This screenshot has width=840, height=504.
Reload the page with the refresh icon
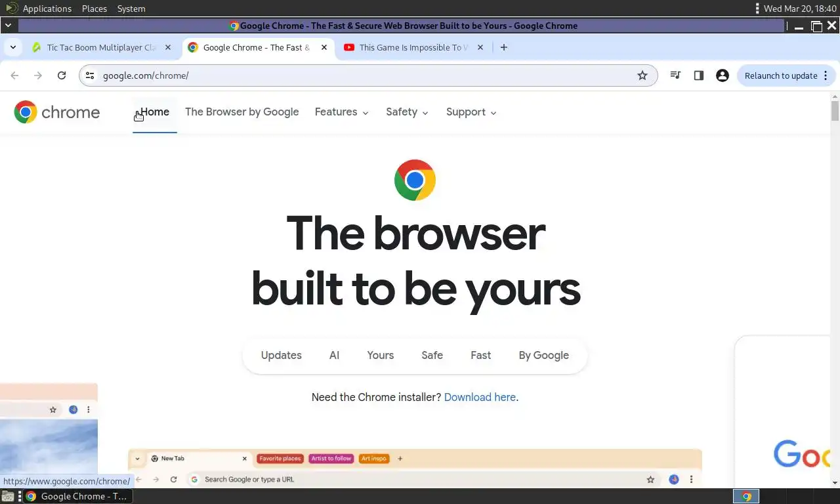click(x=62, y=75)
